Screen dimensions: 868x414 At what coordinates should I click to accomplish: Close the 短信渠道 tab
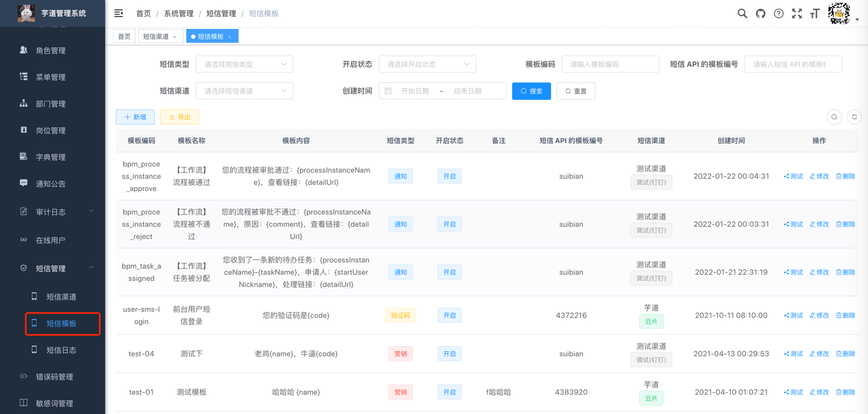[174, 37]
